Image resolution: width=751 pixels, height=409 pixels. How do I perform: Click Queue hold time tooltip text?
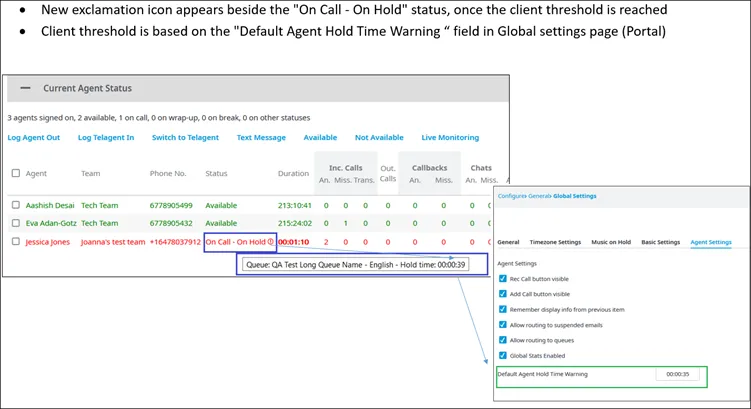[x=355, y=264]
